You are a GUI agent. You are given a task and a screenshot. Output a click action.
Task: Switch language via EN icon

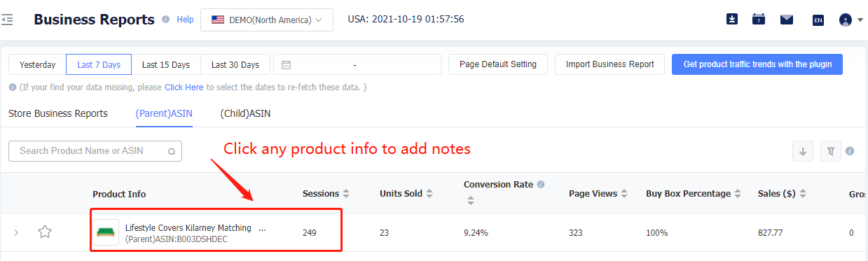818,20
